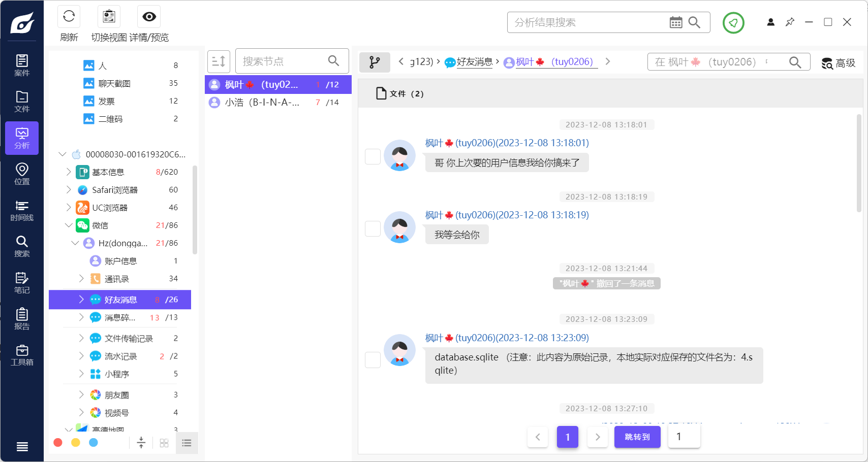Open the user account icon
868x462 pixels.
[770, 22]
